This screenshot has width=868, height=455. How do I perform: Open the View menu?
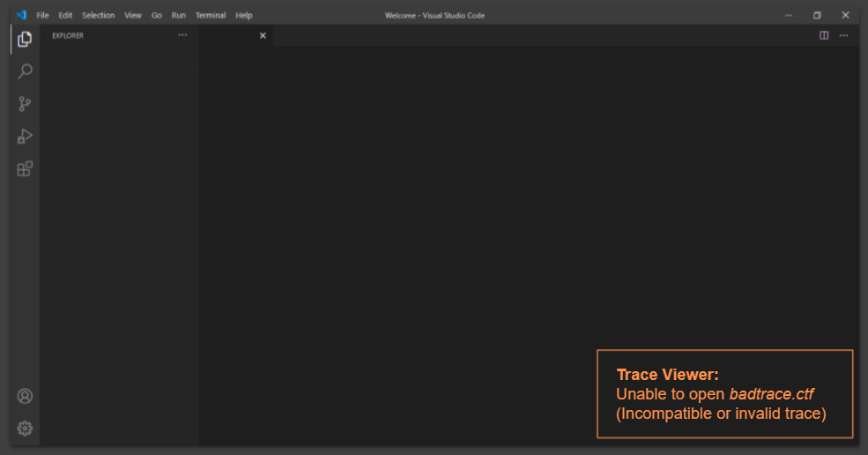pos(133,16)
